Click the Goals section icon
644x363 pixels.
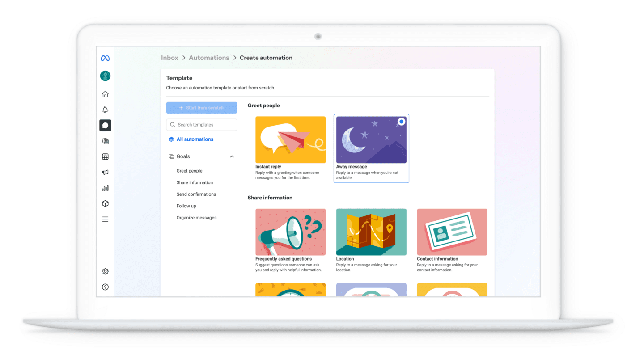click(171, 156)
